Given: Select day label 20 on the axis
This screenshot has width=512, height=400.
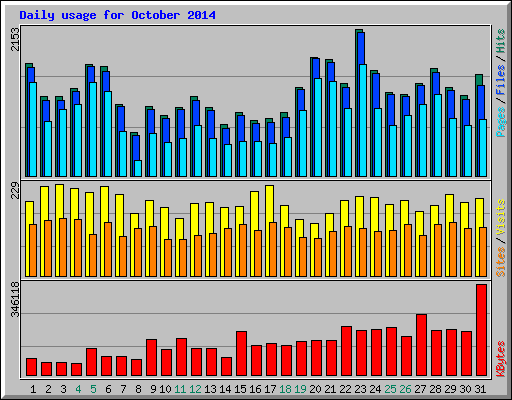Looking at the screenshot, I should [x=315, y=389].
